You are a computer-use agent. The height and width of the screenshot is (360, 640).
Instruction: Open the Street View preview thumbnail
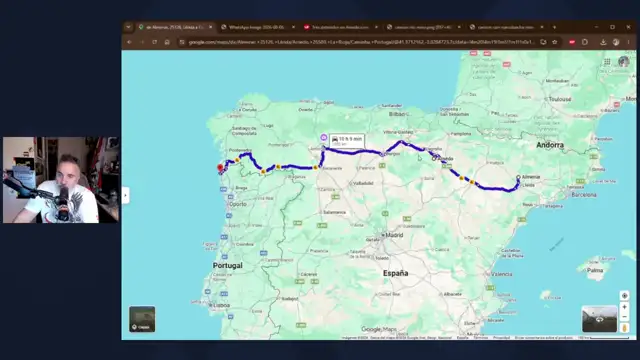(x=599, y=319)
